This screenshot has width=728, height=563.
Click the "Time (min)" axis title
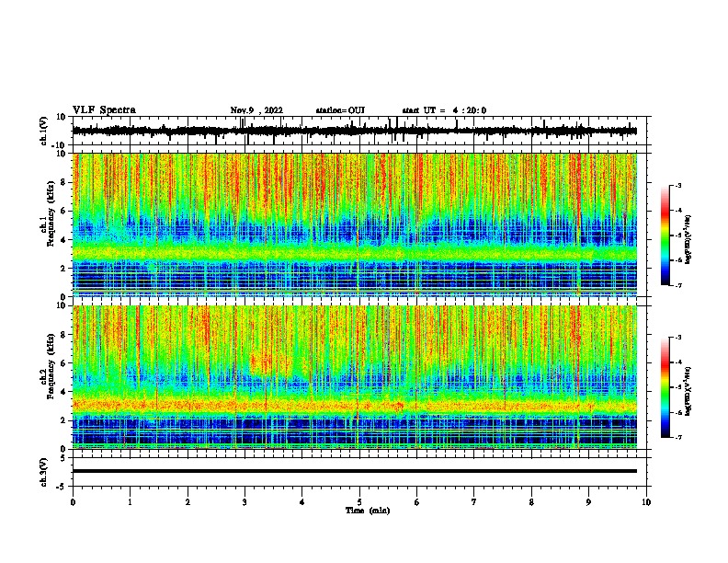368,511
